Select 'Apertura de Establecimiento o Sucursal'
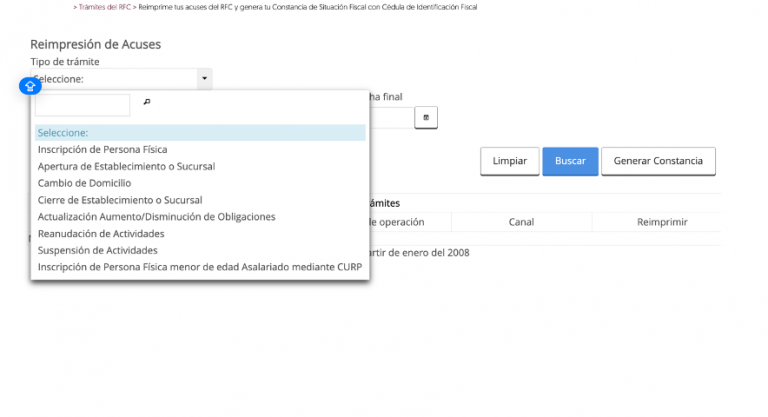 click(126, 166)
